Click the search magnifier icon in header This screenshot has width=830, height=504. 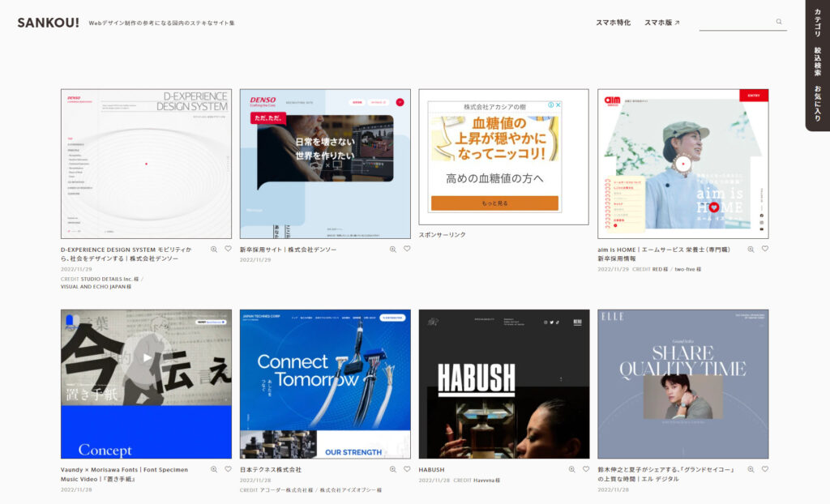[x=779, y=22]
